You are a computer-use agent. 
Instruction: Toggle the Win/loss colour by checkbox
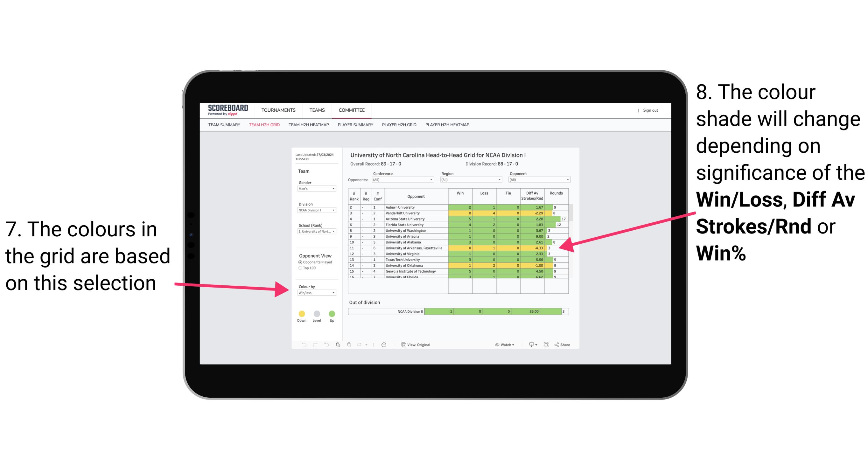coord(315,293)
